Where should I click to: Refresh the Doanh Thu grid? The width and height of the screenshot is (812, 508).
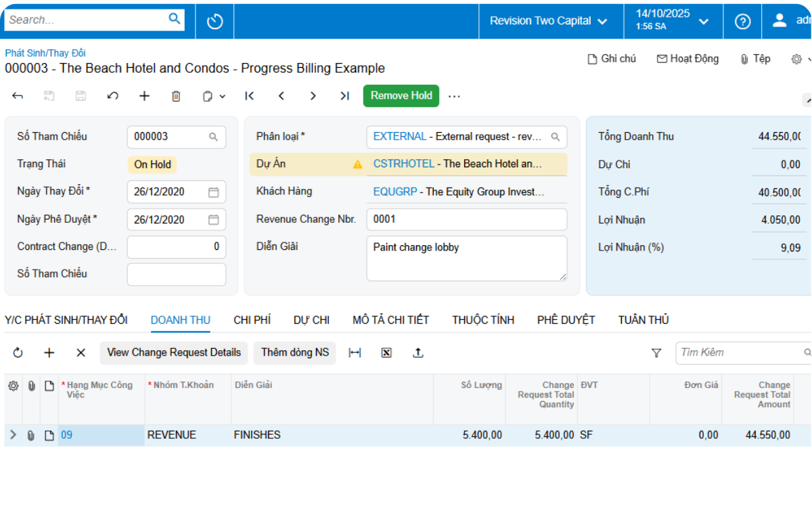coord(18,352)
